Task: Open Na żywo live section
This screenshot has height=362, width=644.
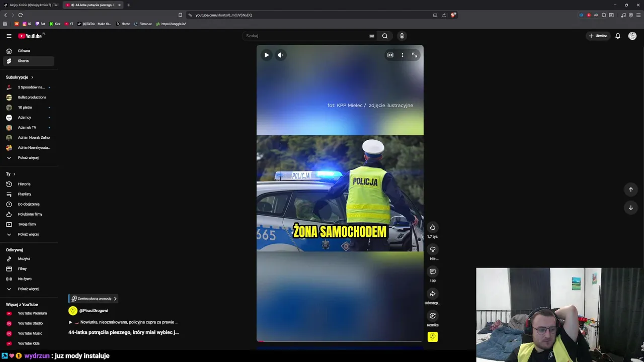Action: click(x=29, y=279)
